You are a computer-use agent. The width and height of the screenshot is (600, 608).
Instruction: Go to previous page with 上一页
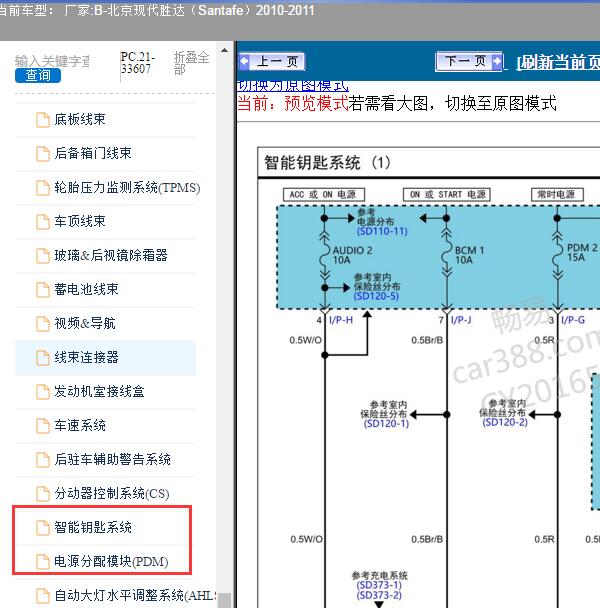point(271,61)
